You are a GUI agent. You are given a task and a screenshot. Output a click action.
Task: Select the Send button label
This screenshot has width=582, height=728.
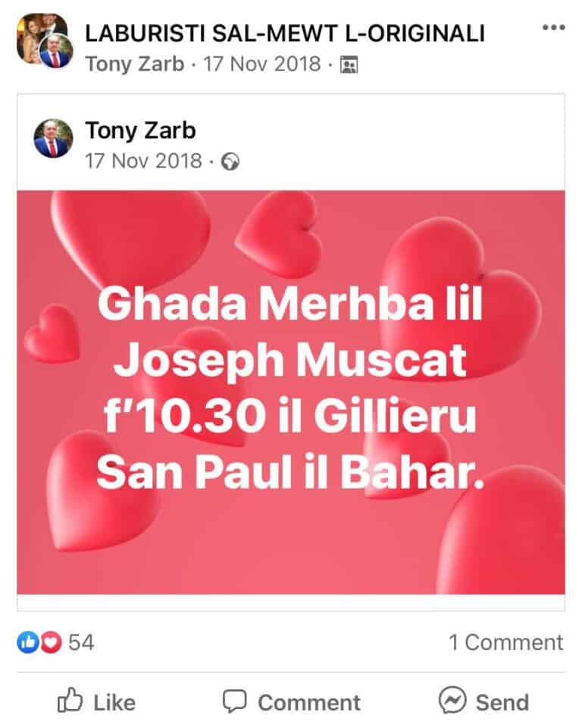[x=502, y=702]
